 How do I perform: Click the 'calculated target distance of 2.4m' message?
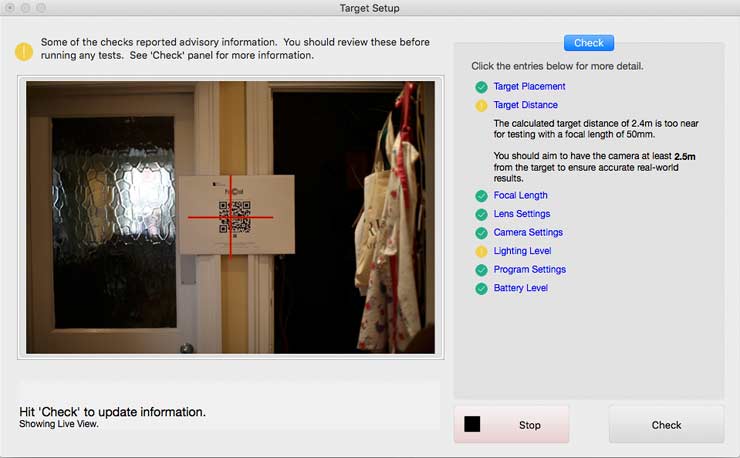[596, 128]
